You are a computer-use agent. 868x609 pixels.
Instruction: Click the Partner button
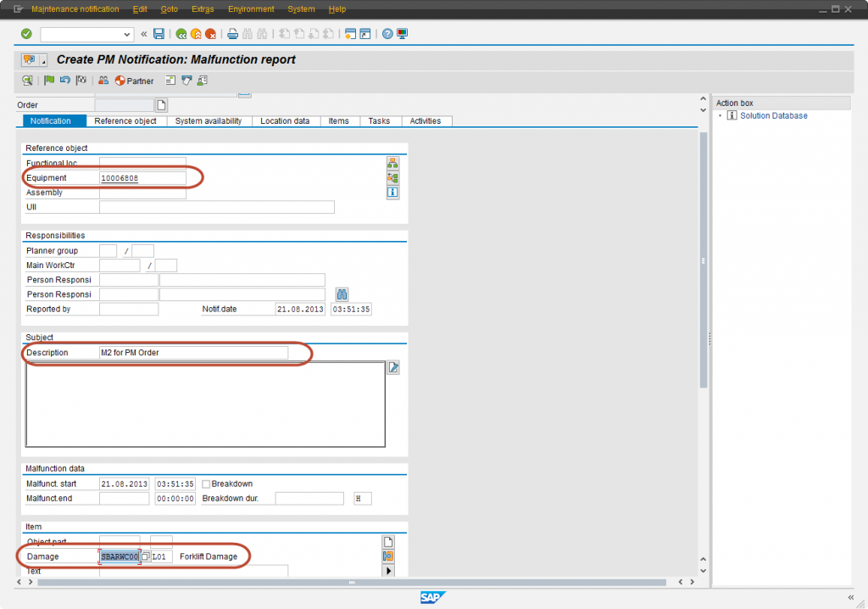[x=134, y=81]
